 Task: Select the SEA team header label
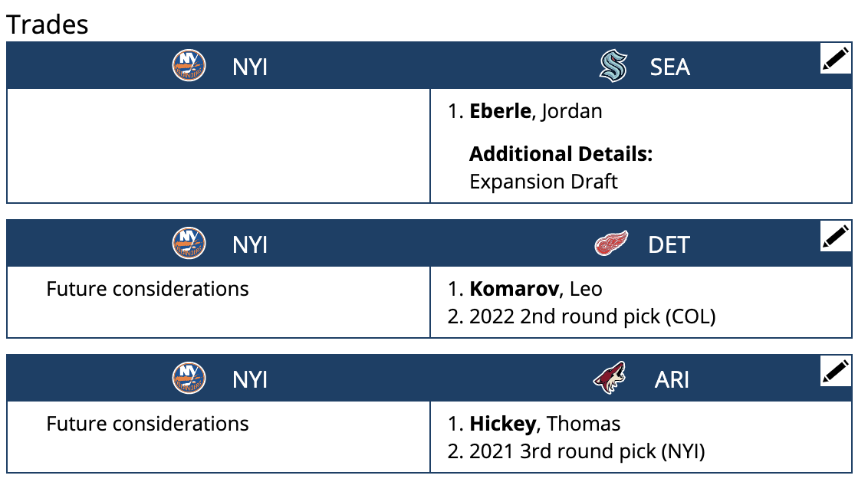click(670, 68)
